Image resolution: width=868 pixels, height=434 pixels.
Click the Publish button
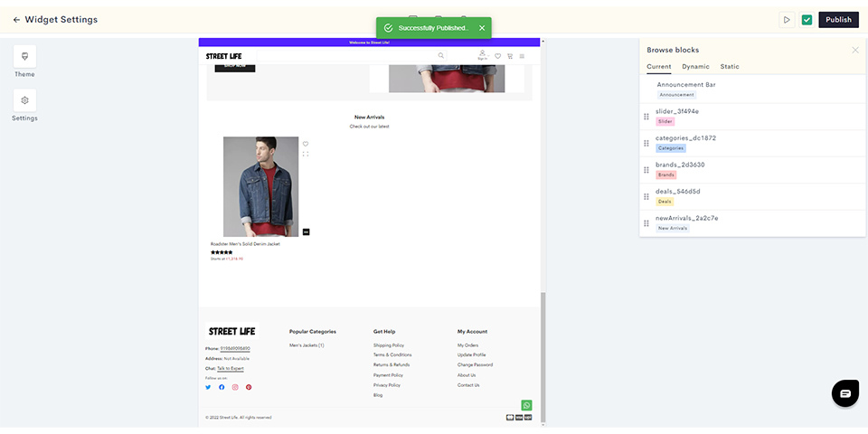pos(839,19)
